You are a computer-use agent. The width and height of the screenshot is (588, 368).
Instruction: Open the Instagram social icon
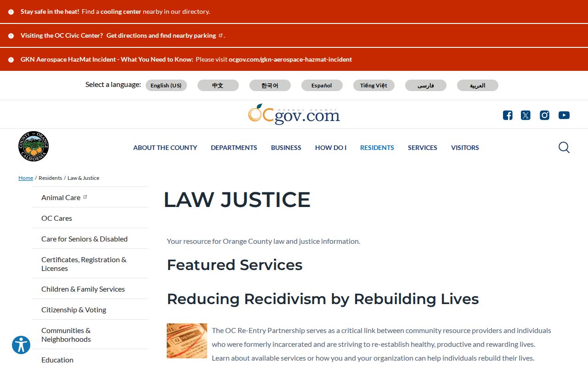[544, 115]
